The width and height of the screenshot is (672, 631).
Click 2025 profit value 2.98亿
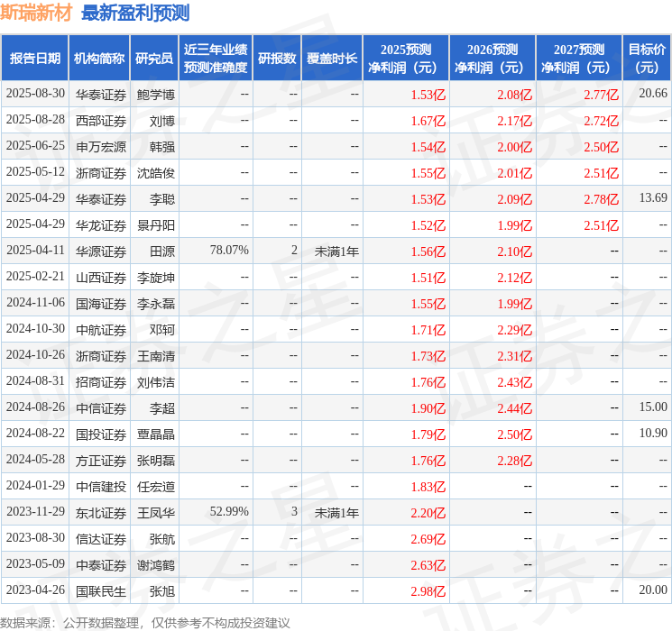click(x=428, y=591)
